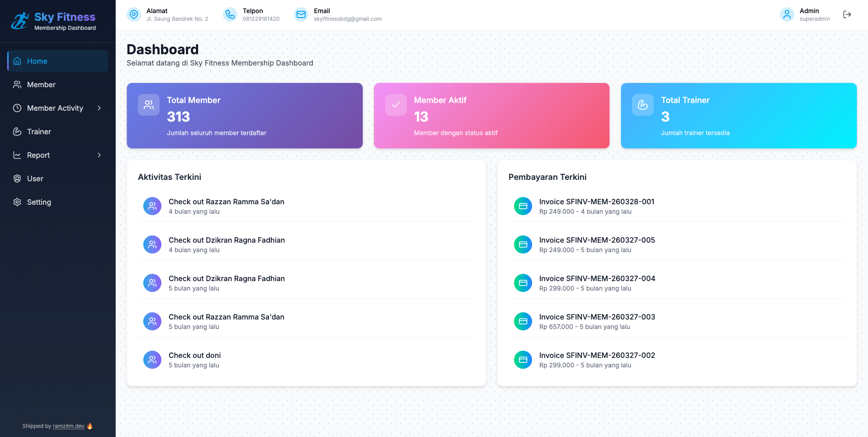Click card icon for invoice 260327-005

coord(523,244)
